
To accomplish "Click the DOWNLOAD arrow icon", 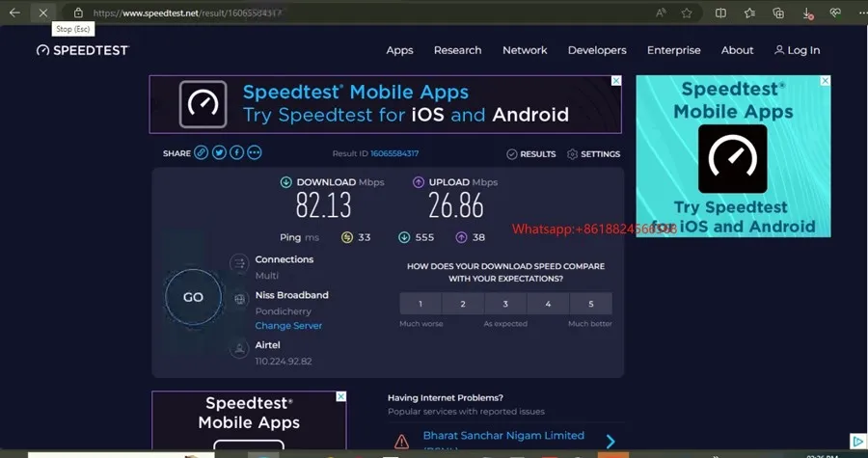I will (x=286, y=182).
